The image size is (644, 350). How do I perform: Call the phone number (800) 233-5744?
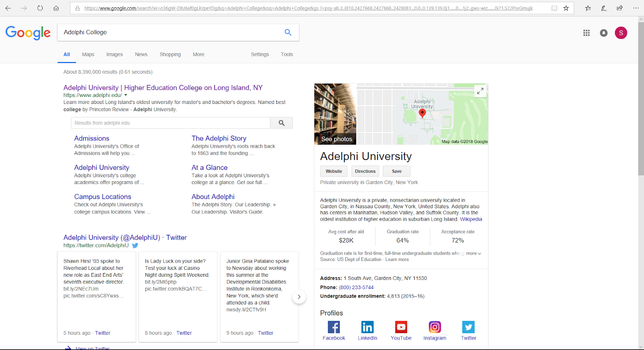pos(356,288)
